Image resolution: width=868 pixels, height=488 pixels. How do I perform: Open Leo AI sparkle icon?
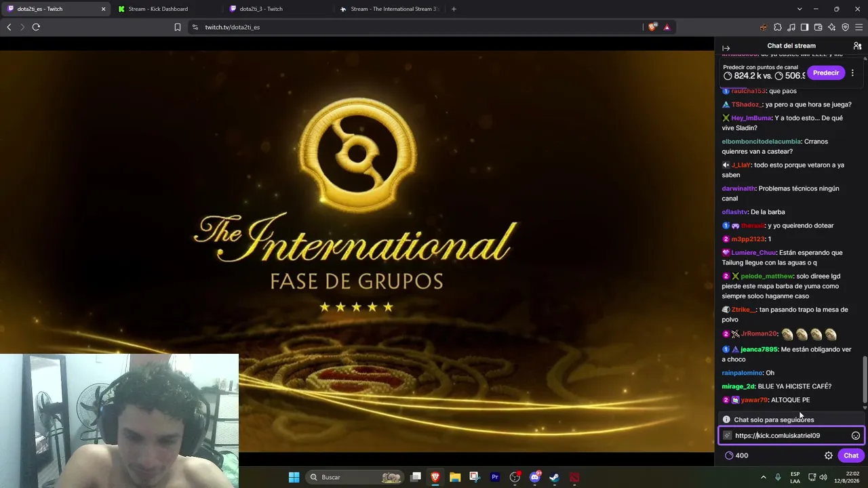[831, 27]
